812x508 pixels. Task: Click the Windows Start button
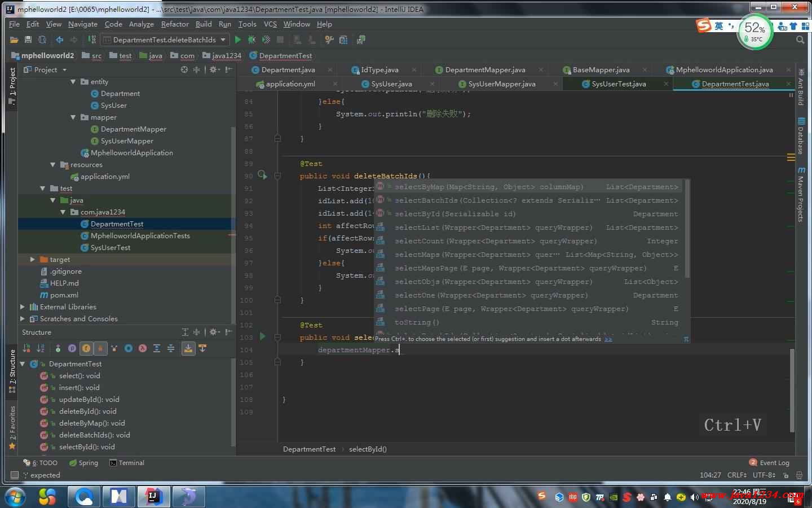pos(15,497)
